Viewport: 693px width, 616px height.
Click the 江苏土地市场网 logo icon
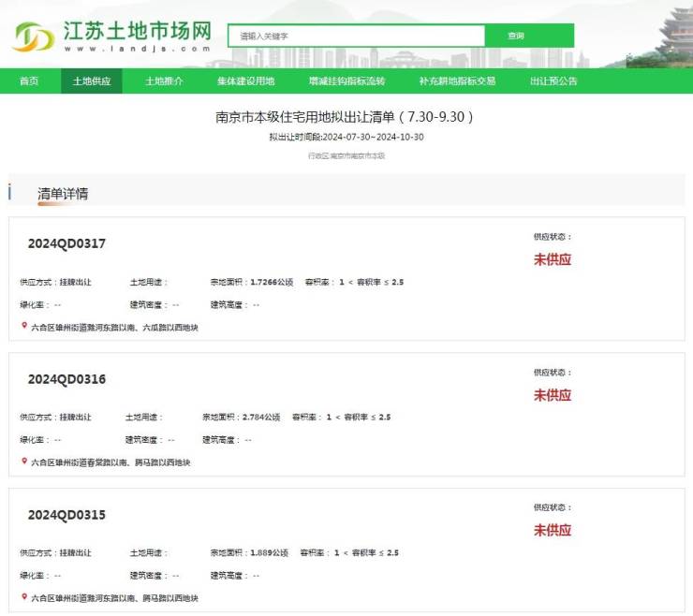[x=34, y=37]
